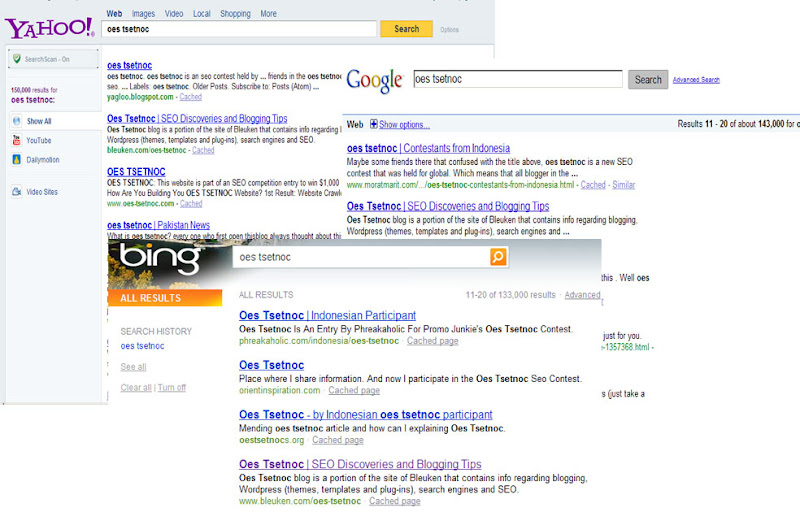Click the Bing search input field
800x512 pixels.
(361, 257)
